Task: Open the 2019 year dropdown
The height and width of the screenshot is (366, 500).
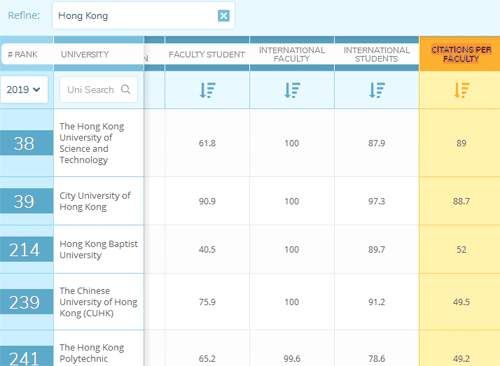Action: tap(23, 89)
